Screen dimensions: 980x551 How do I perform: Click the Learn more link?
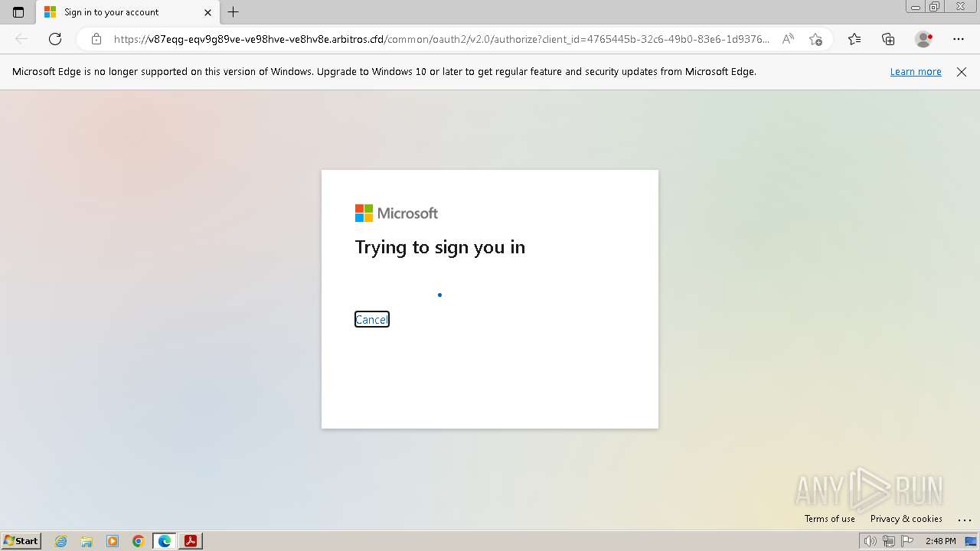[916, 72]
